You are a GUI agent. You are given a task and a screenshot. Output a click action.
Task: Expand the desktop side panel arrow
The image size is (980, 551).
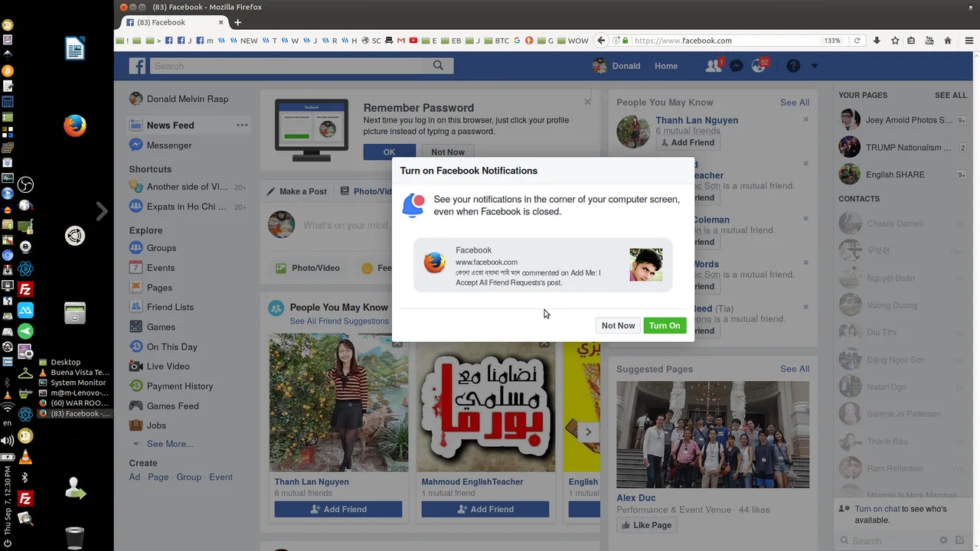102,211
